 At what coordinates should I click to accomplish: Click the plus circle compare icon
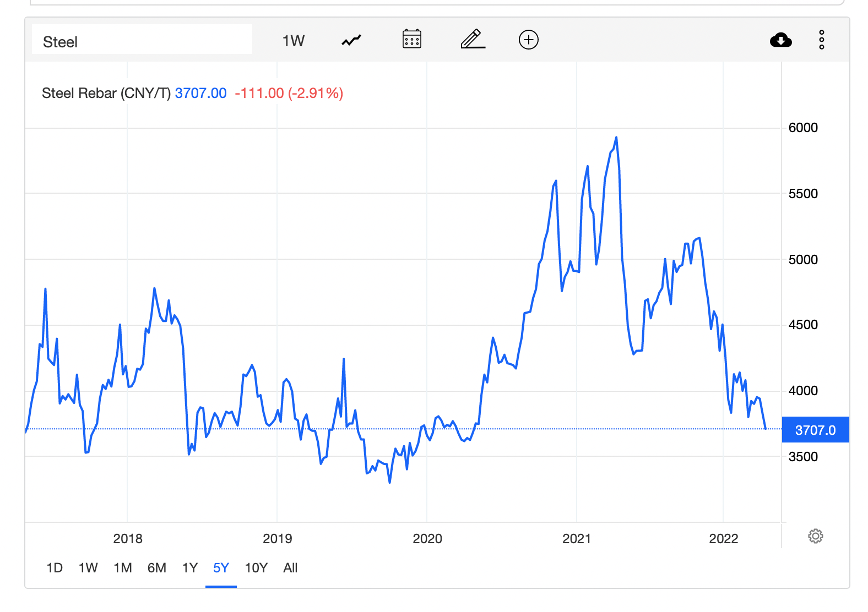(x=528, y=40)
